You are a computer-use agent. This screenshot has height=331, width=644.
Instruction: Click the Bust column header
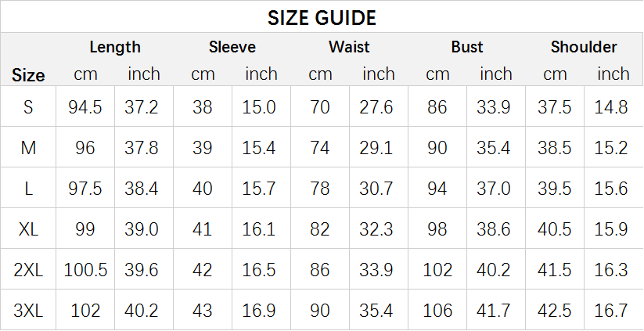coord(467,47)
